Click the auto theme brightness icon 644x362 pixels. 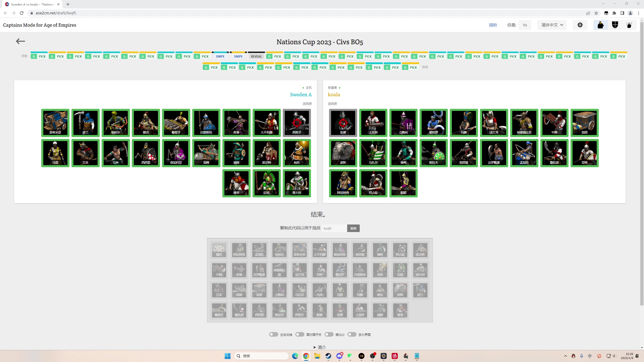[580, 25]
